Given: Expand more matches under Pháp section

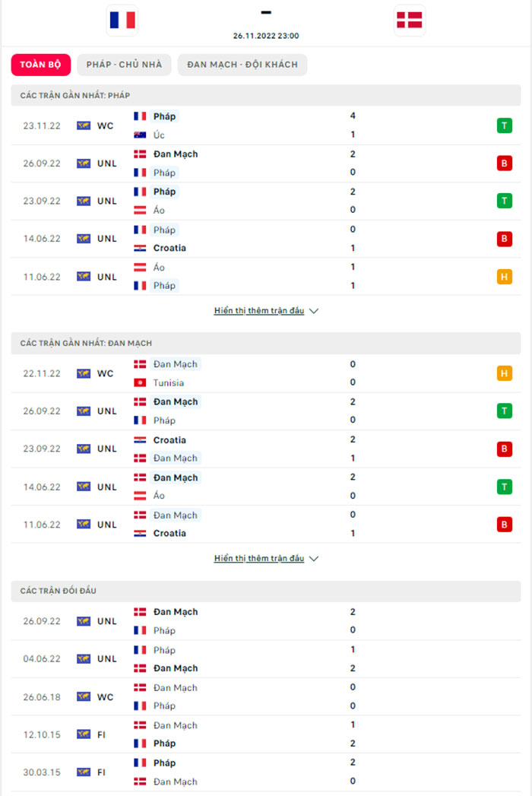Looking at the screenshot, I should 259,311.
